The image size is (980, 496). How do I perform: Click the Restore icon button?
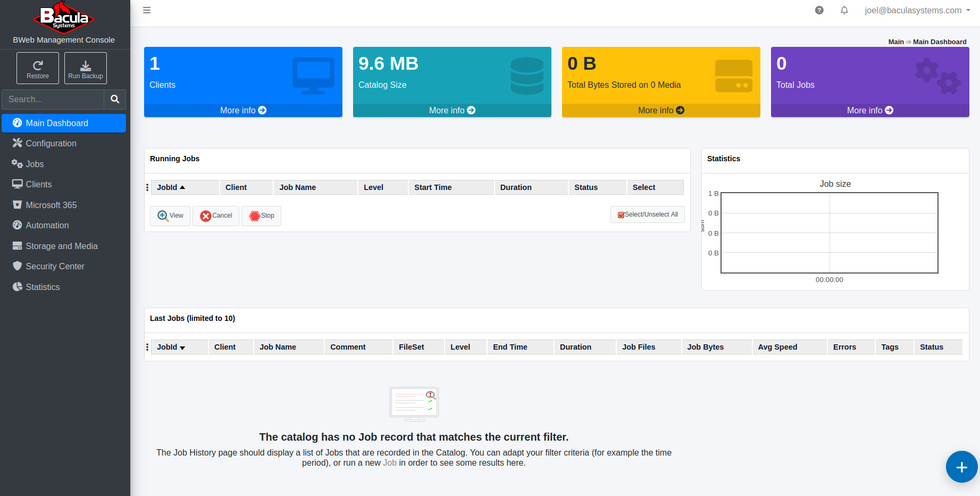(x=38, y=68)
